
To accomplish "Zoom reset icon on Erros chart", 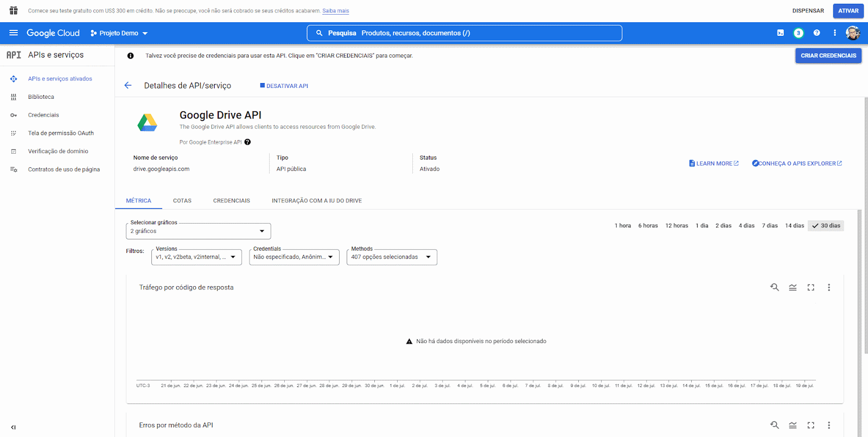I will point(775,425).
